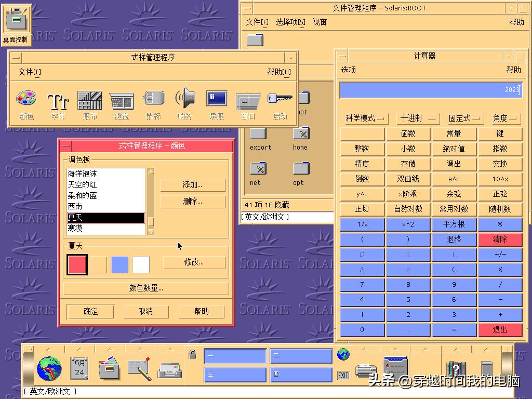Click the 颜色数量... button
Viewport: 532px width, 399px height.
point(146,288)
